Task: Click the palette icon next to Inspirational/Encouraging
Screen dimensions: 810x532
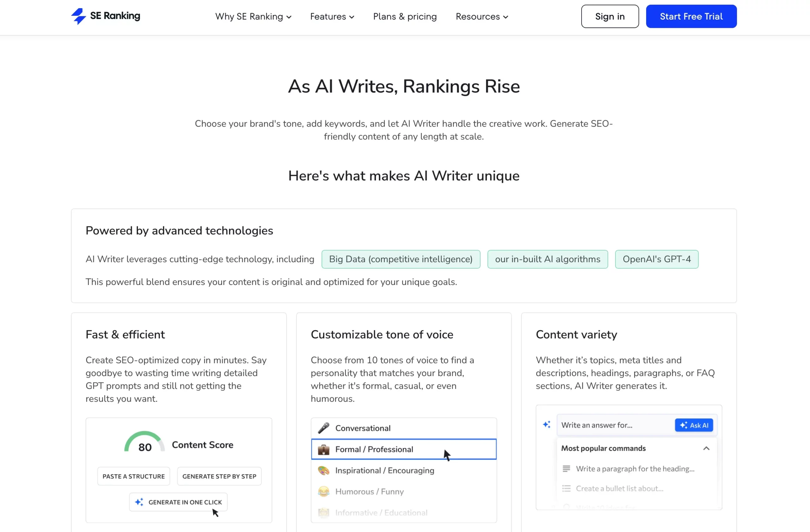Action: click(324, 470)
